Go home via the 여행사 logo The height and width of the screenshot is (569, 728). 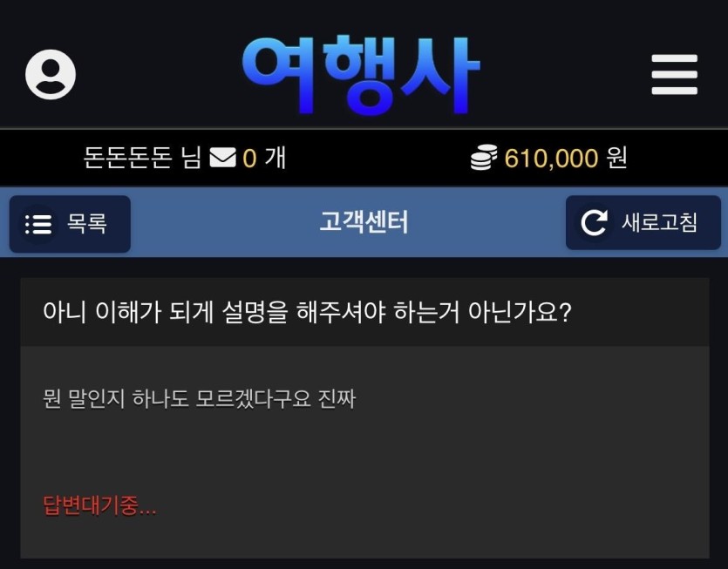tap(361, 75)
